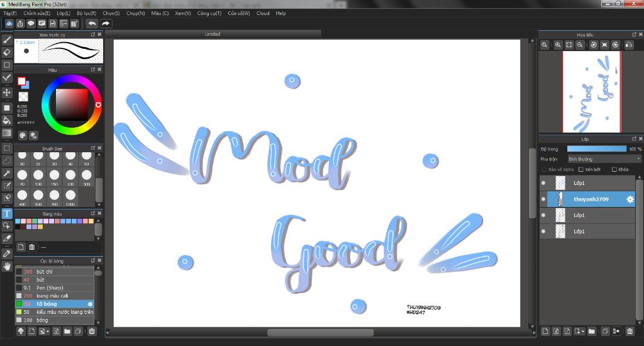Undock the Màu color panel
644x346 pixels.
pyautogui.click(x=93, y=69)
